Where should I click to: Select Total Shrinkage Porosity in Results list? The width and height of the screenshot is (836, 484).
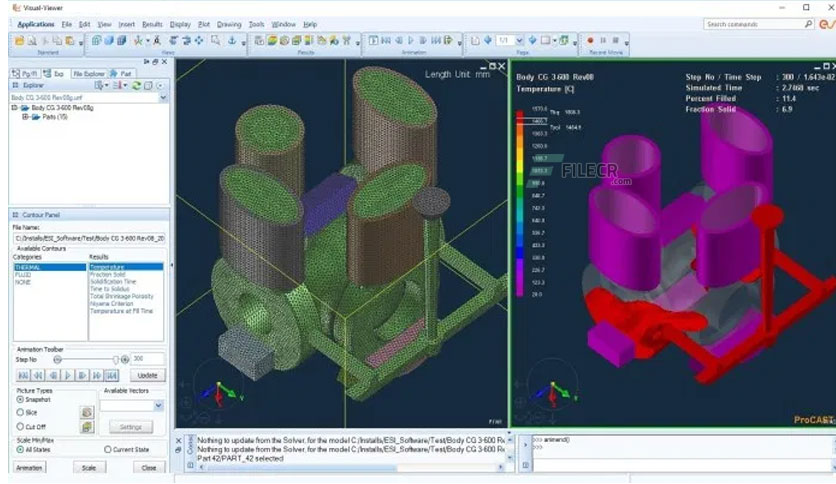point(122,296)
